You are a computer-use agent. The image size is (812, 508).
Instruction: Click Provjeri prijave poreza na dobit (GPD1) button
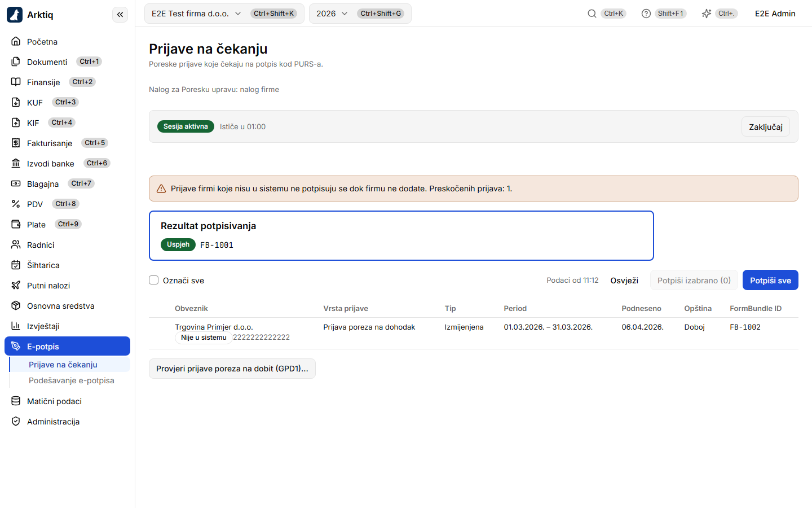click(232, 369)
